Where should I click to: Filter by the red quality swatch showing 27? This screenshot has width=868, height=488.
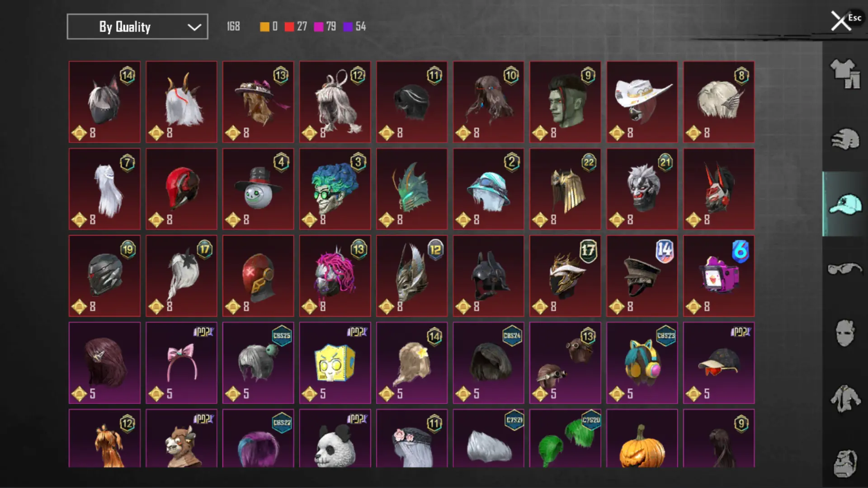point(289,27)
